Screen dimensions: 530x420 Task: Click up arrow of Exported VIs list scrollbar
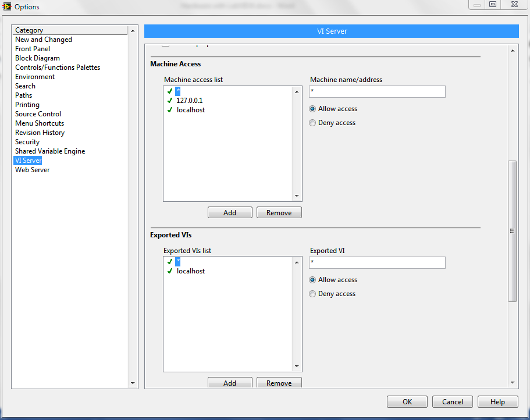pos(297,262)
